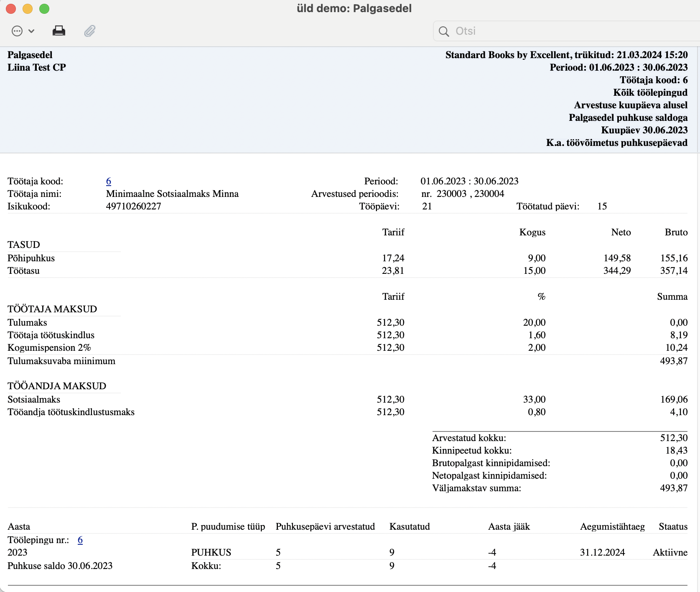This screenshot has height=592, width=700.
Task: Select Põhipuhkus bruto amount 155,16
Action: point(674,258)
